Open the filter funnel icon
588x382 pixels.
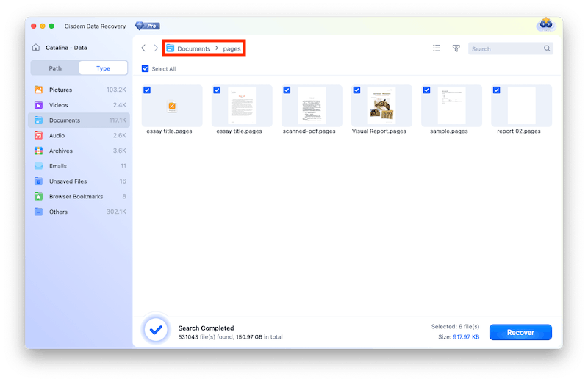click(456, 48)
